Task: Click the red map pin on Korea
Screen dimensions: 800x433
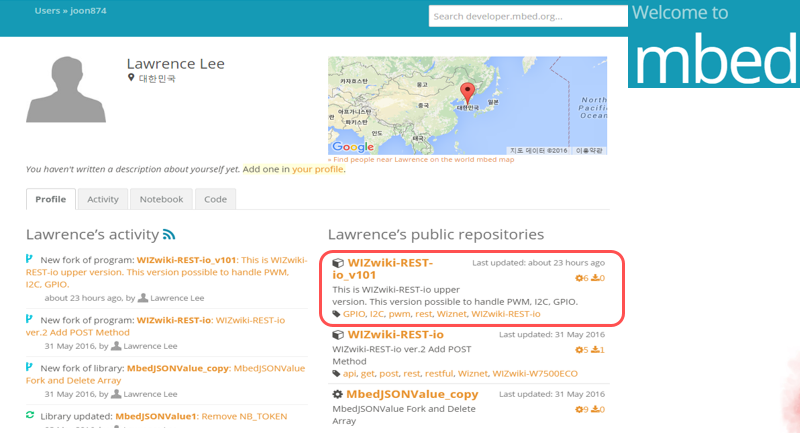Action: pyautogui.click(x=467, y=93)
